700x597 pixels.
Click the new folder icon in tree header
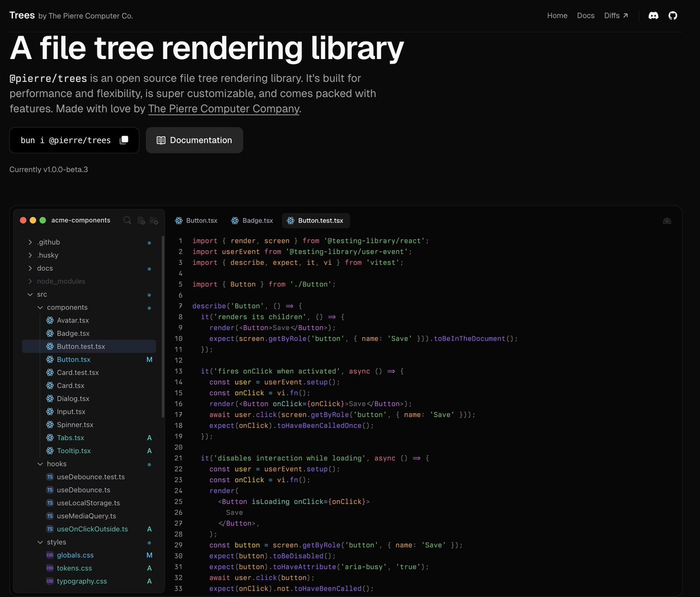[153, 220]
